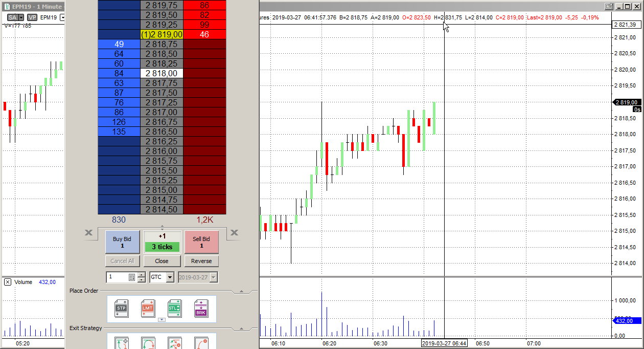Click the EPM19 chart window title icon

pyautogui.click(x=7, y=7)
